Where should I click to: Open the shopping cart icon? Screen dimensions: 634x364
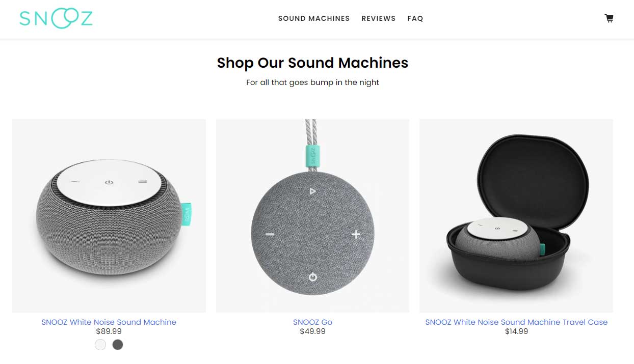coord(609,18)
